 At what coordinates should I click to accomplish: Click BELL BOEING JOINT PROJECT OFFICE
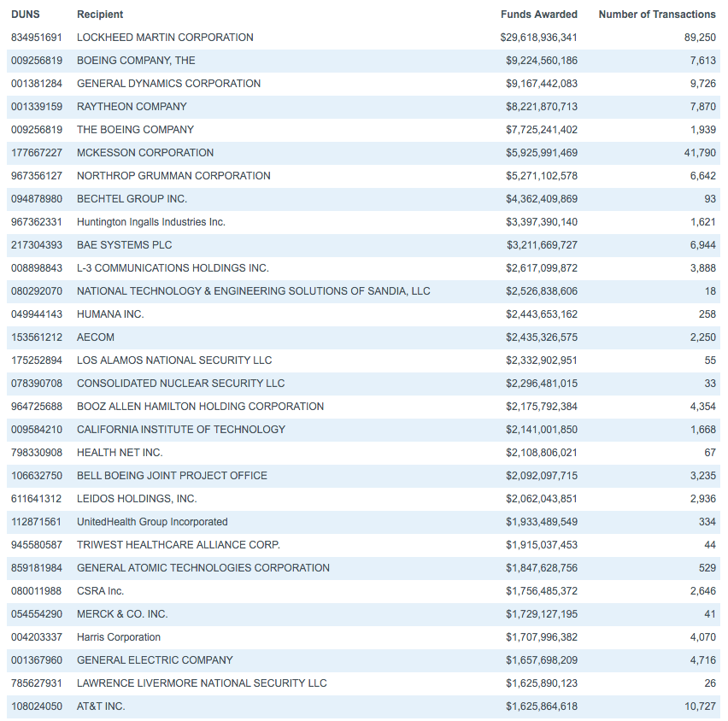(172, 476)
